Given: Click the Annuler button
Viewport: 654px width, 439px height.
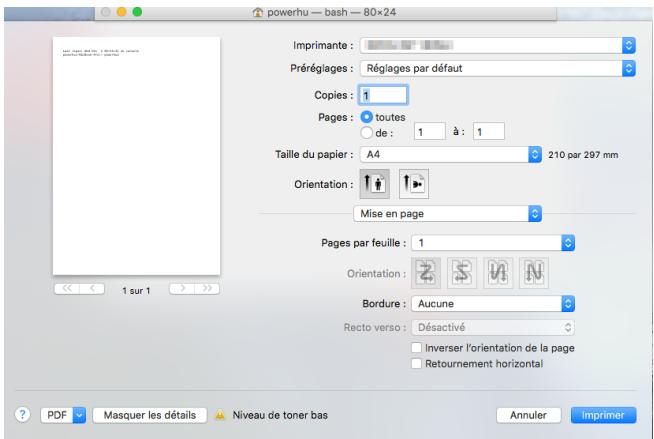Looking at the screenshot, I should (528, 415).
